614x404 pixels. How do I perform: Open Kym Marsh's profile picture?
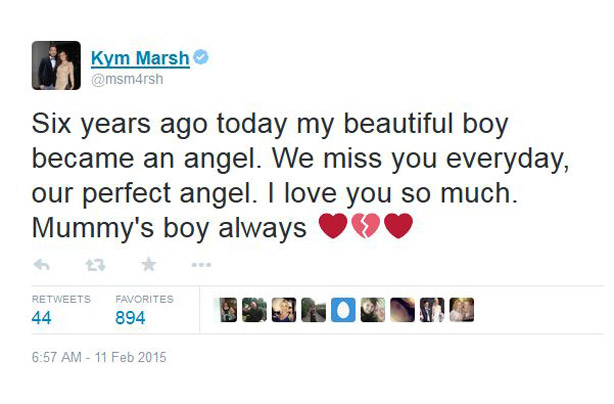pyautogui.click(x=56, y=65)
